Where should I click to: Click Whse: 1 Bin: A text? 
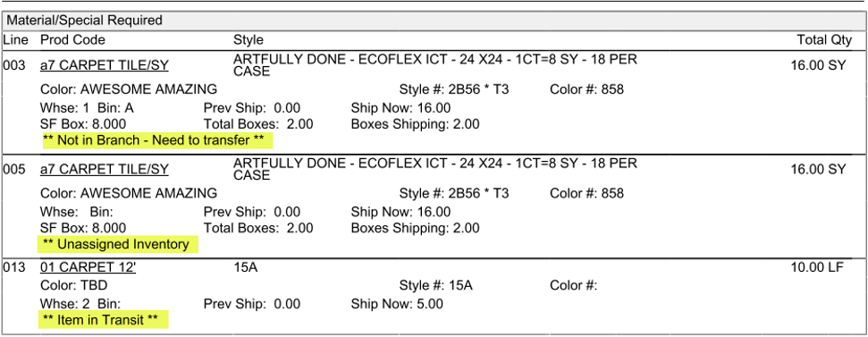pos(87,108)
